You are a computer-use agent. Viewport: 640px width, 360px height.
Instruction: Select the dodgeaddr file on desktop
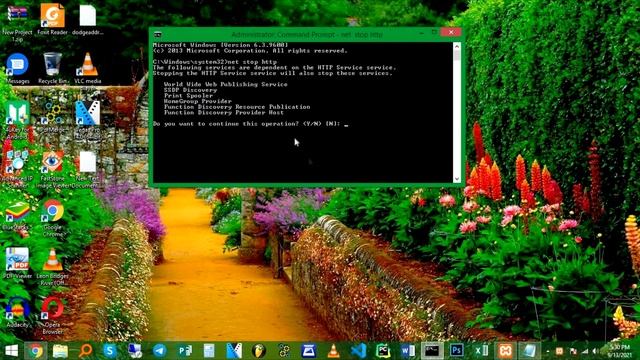[x=87, y=19]
